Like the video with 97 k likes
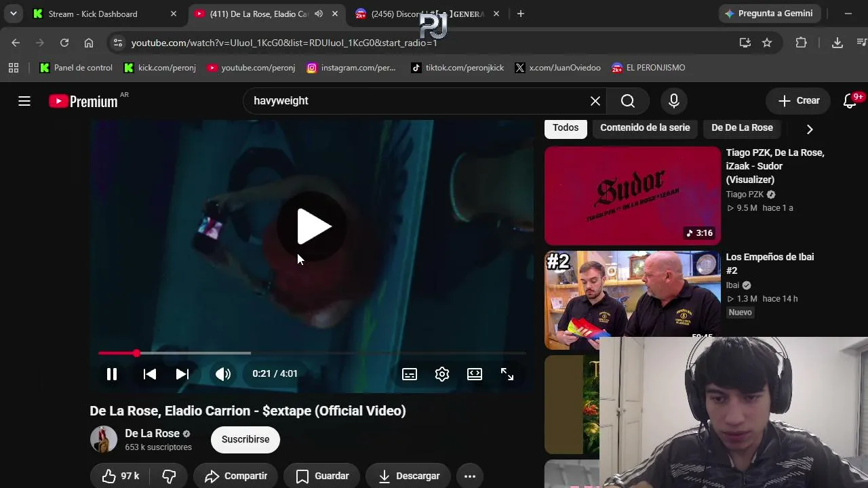 coord(120,476)
